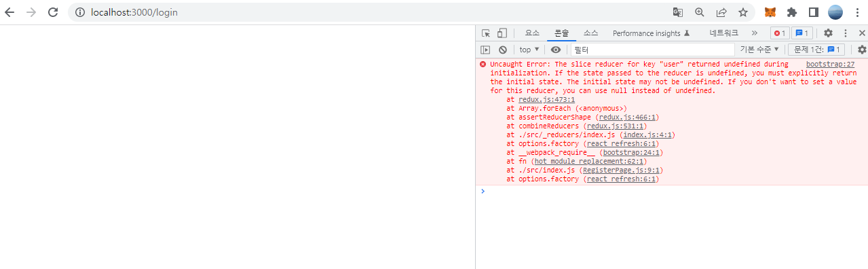The width and height of the screenshot is (868, 269).
Task: Click the blue message count badge
Action: [802, 33]
